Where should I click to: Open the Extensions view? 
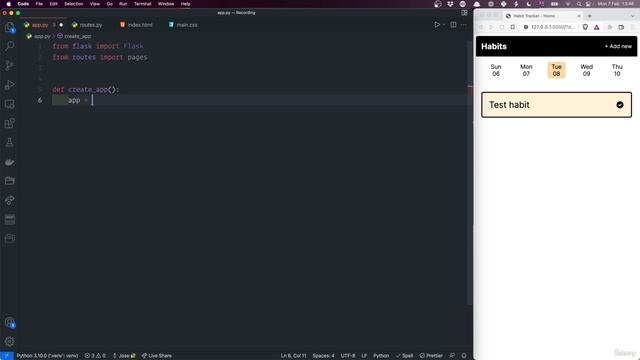[x=9, y=123]
